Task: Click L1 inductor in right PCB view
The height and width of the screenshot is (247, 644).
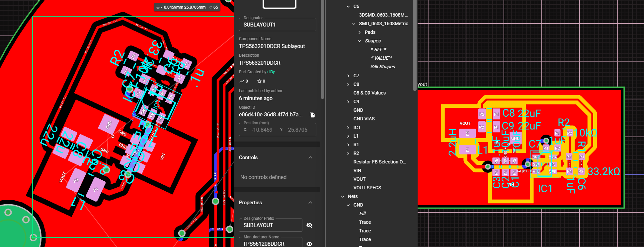Action: tap(468, 142)
